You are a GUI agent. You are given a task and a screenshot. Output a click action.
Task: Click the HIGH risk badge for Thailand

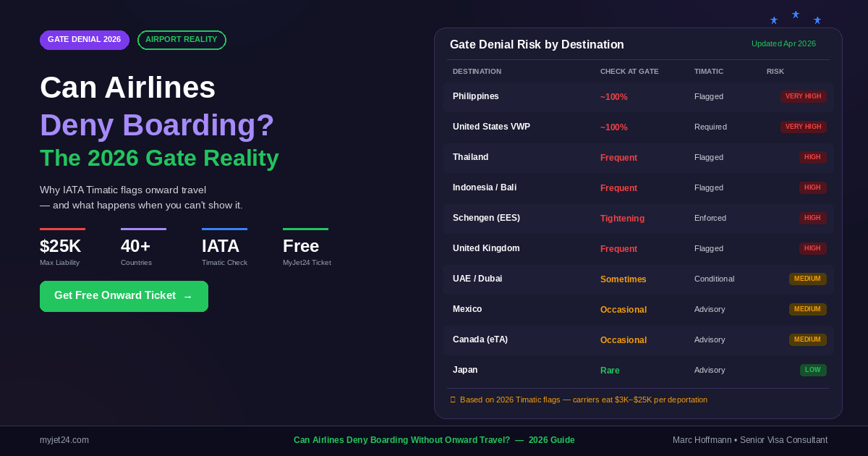pyautogui.click(x=812, y=157)
